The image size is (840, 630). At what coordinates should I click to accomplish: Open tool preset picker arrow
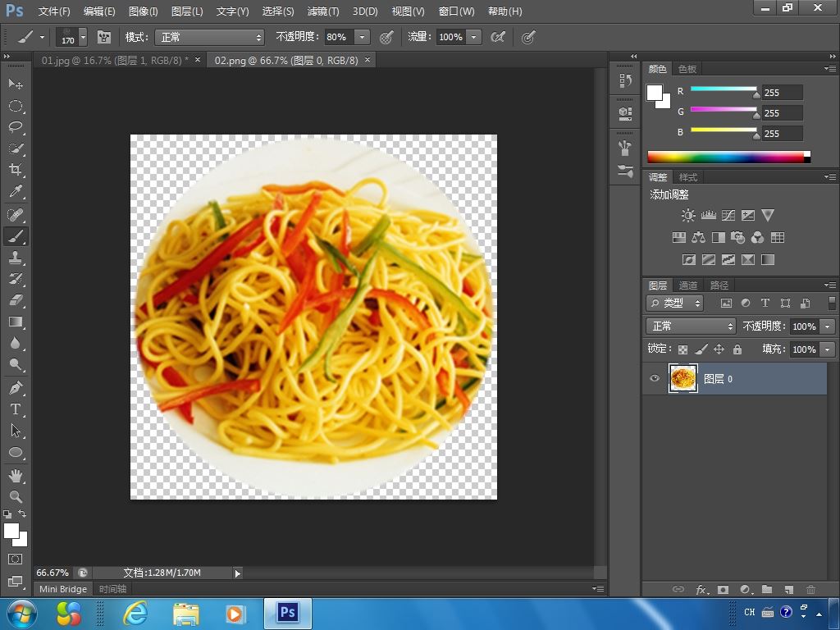[42, 37]
